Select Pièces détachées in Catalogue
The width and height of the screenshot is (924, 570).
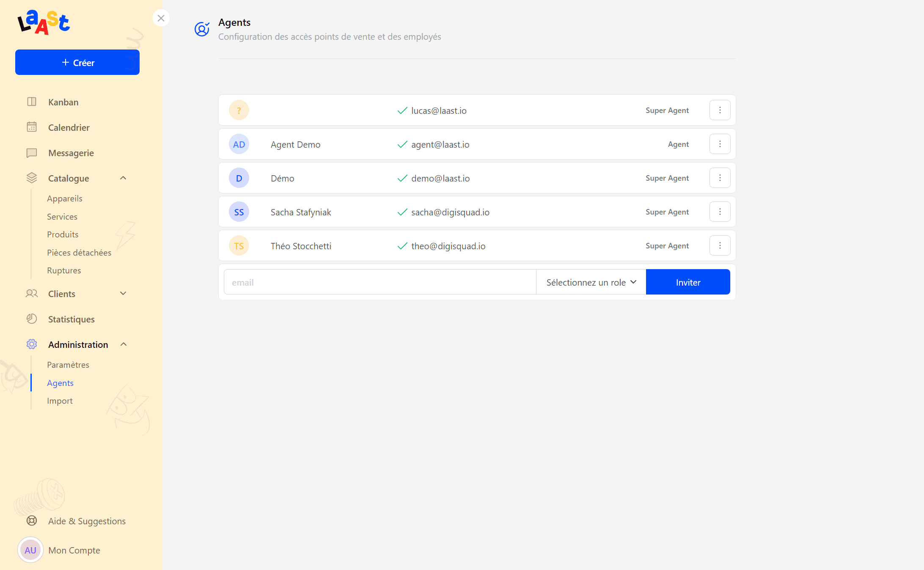click(79, 253)
